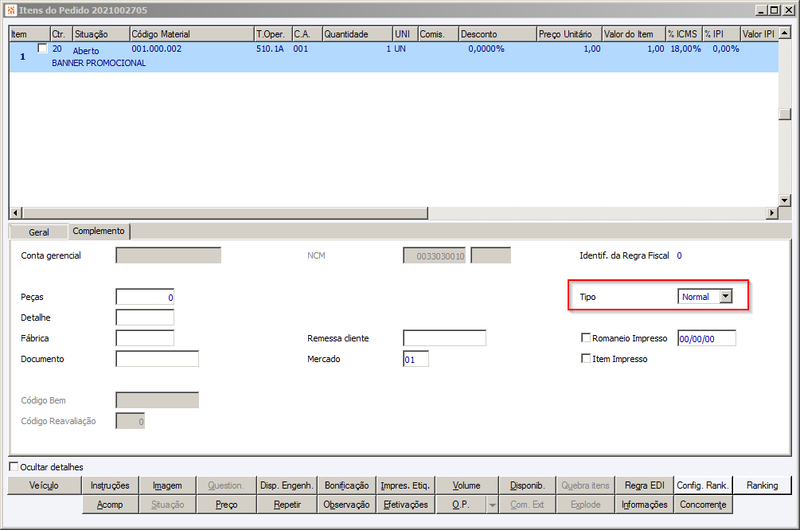Click the vertical scrollbar thumb of the grid
Image resolution: width=800 pixels, height=530 pixels.
[x=785, y=114]
